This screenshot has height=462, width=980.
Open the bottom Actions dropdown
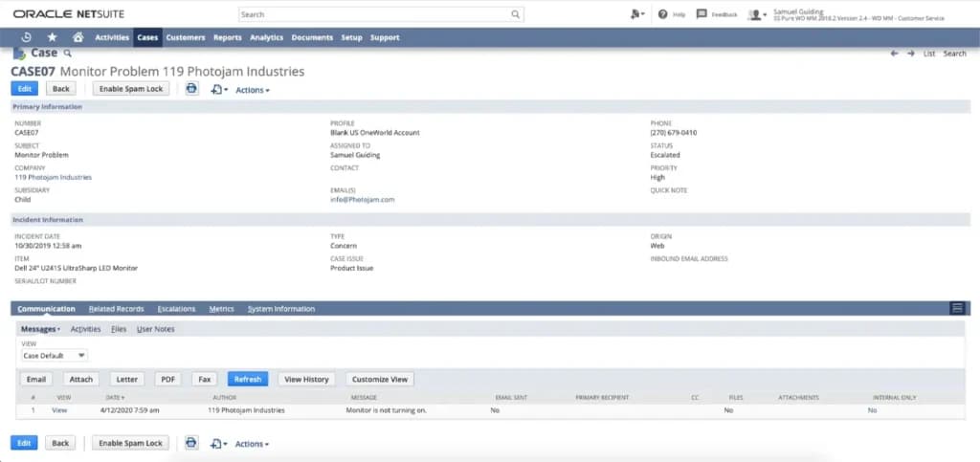tap(252, 444)
